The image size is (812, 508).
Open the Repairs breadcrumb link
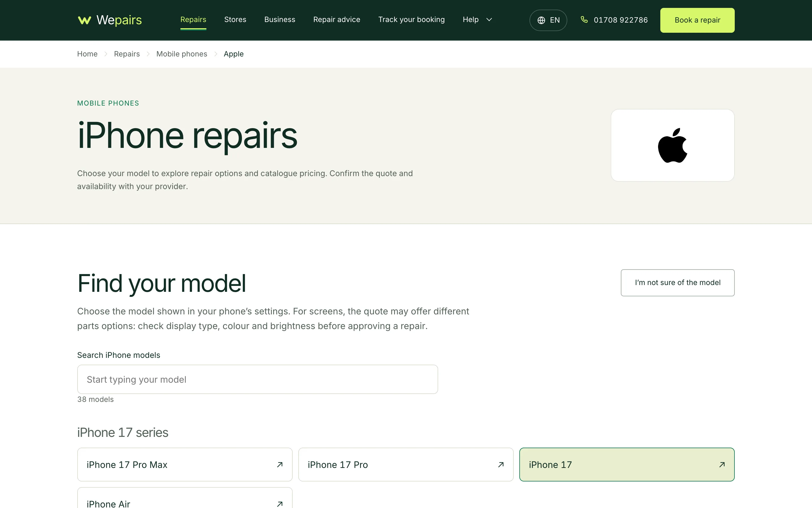point(127,54)
